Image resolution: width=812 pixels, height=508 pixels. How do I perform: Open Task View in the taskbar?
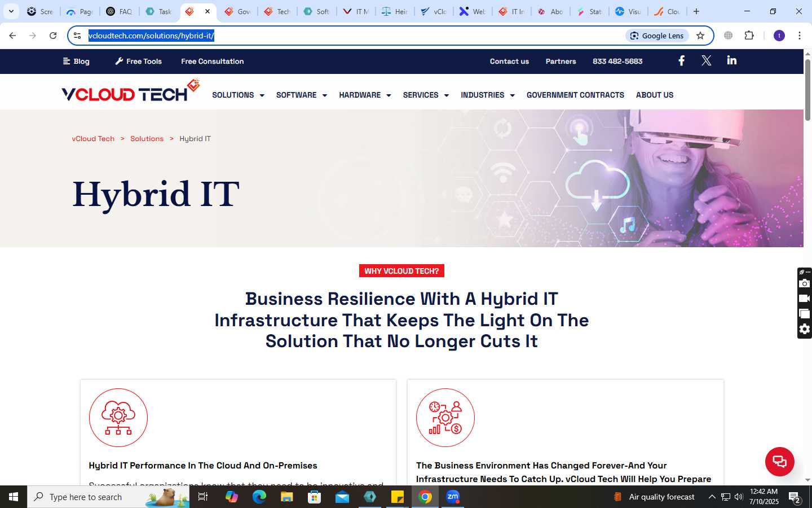click(x=203, y=497)
